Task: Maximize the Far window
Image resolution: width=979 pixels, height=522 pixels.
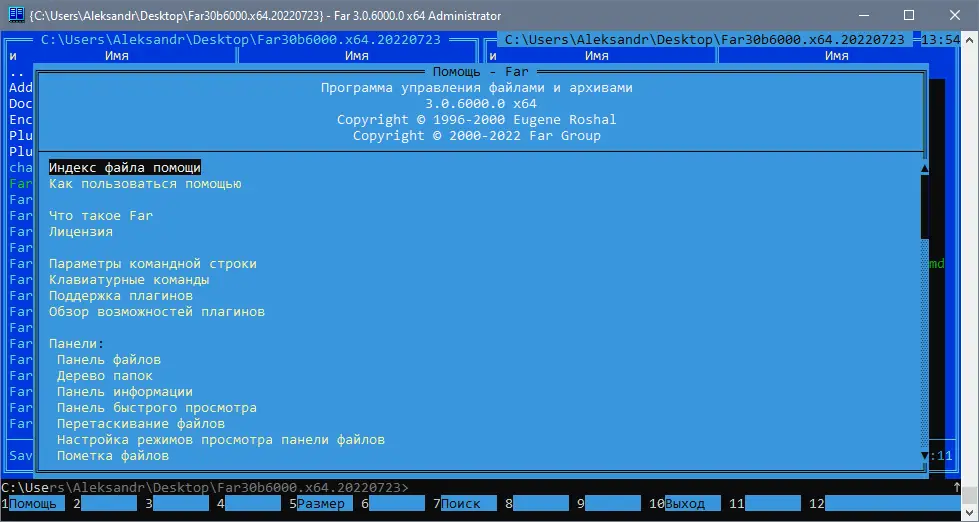Action: (909, 15)
